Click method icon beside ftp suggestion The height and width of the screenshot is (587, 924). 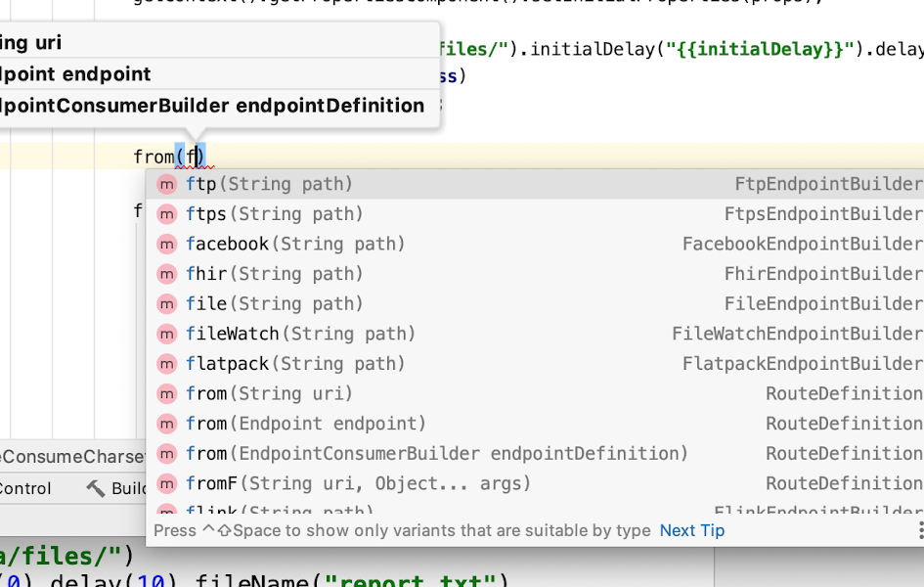(167, 184)
